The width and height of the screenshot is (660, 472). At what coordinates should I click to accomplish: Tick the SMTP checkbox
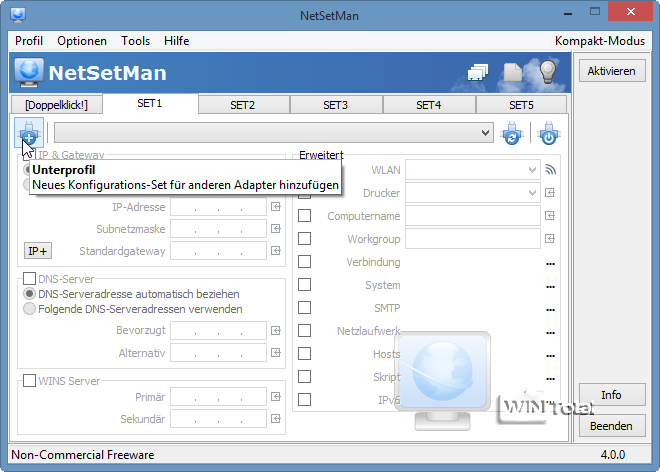(304, 307)
